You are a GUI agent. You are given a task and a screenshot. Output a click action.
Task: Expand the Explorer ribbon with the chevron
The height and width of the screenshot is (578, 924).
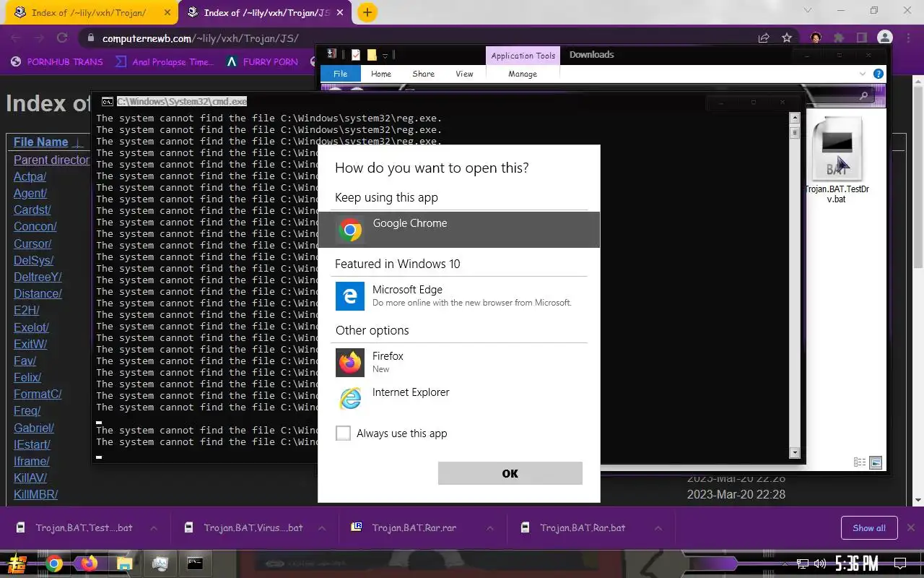click(x=863, y=74)
